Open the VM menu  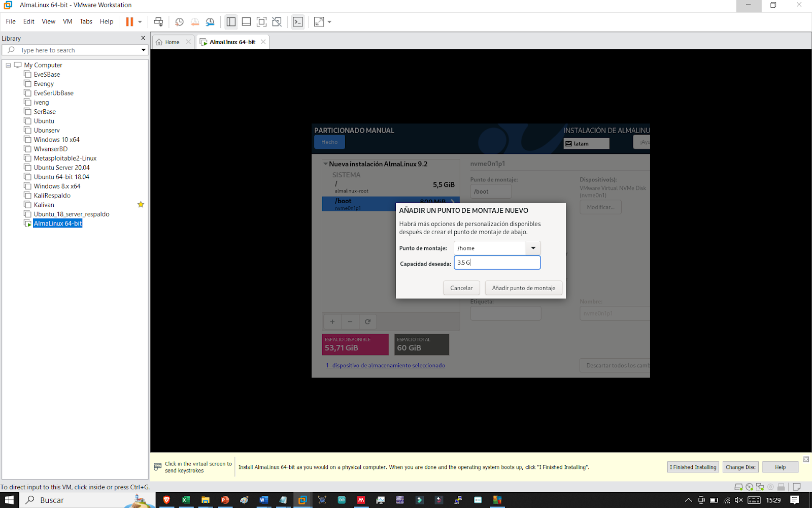[67, 21]
